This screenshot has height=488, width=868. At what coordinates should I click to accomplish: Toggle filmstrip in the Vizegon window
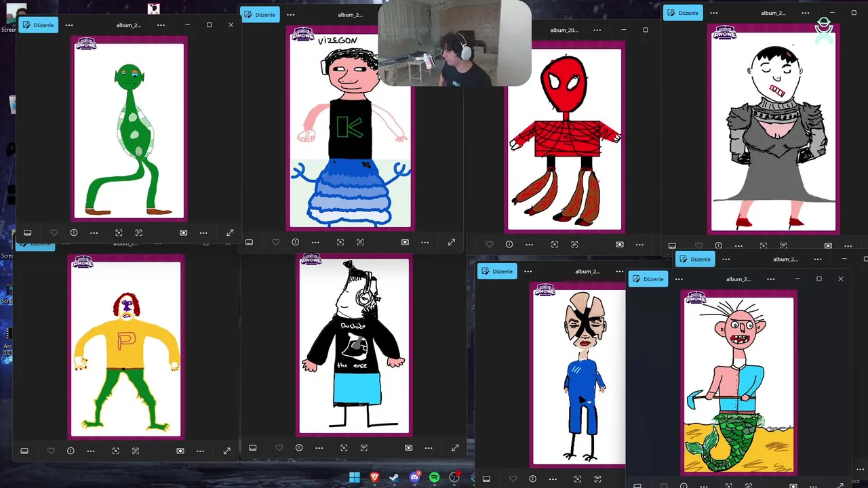point(249,242)
